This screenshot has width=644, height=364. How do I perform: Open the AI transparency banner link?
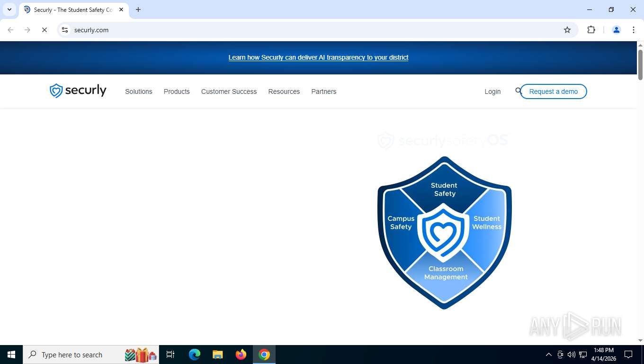318,57
